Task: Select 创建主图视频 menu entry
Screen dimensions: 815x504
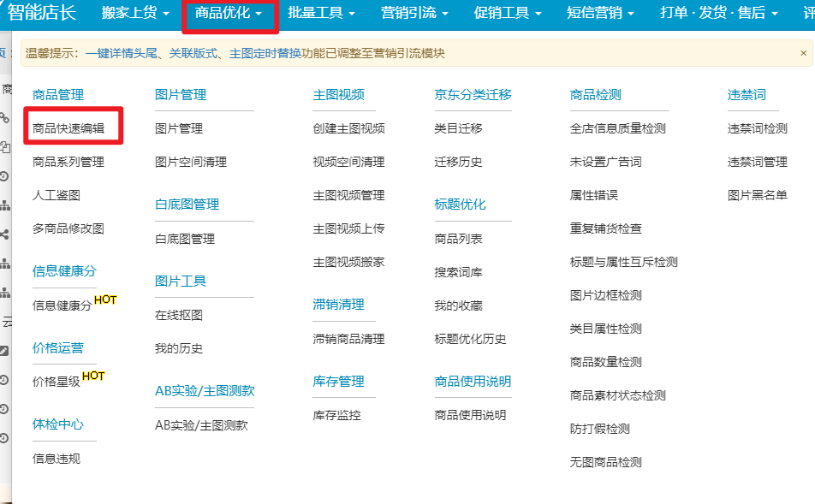Action: (348, 128)
